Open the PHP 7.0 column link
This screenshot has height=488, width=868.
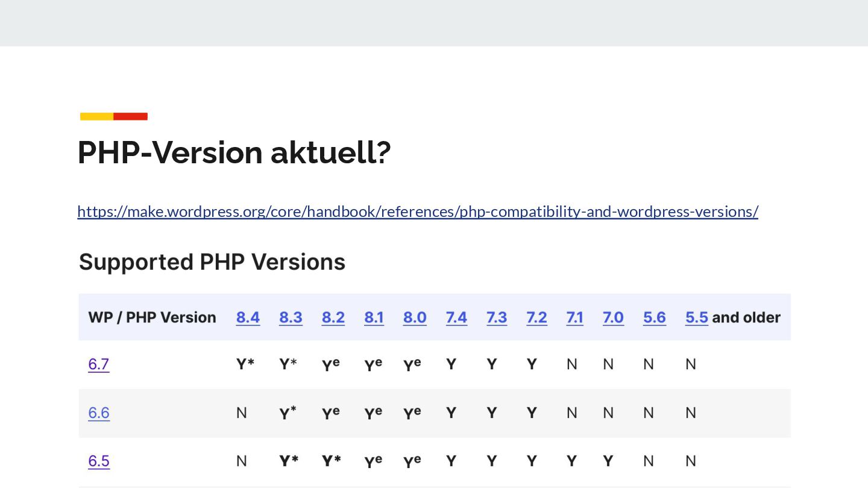point(613,318)
